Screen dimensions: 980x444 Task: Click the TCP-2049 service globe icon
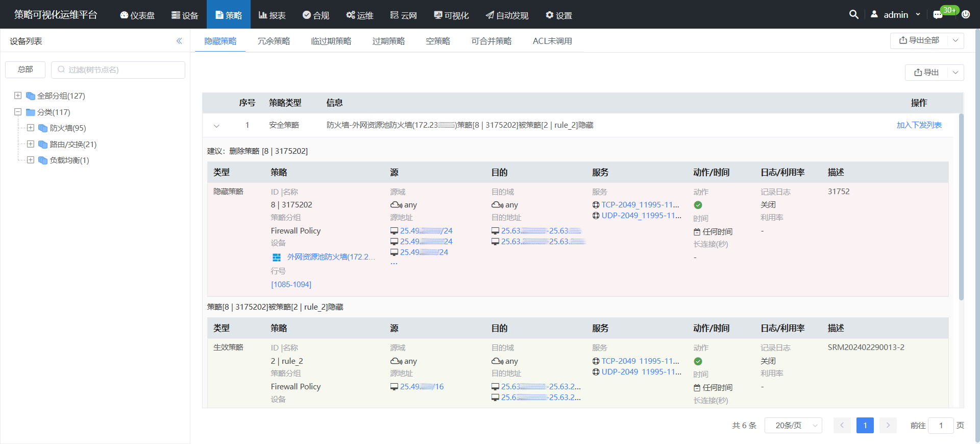pyautogui.click(x=596, y=205)
